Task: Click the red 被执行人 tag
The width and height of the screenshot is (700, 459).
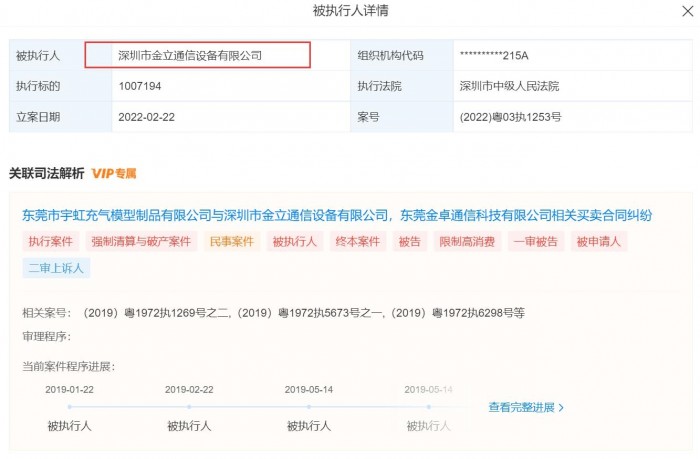Action: (295, 242)
